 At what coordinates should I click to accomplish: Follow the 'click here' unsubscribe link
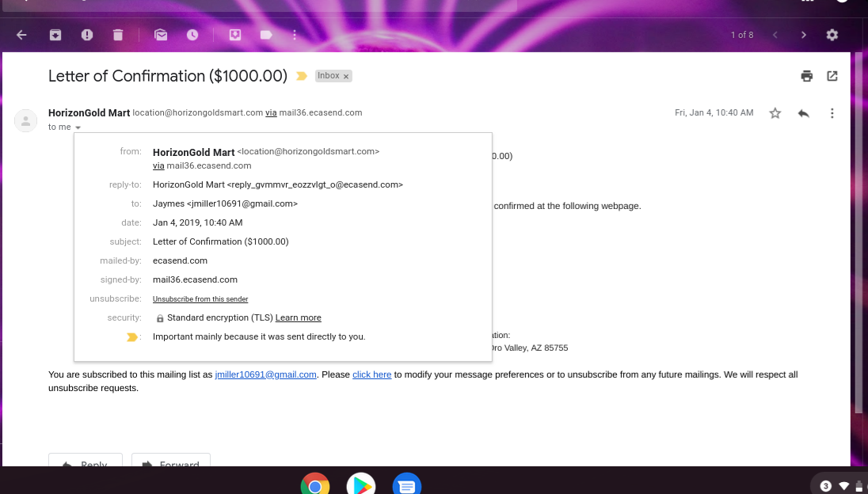(x=372, y=375)
